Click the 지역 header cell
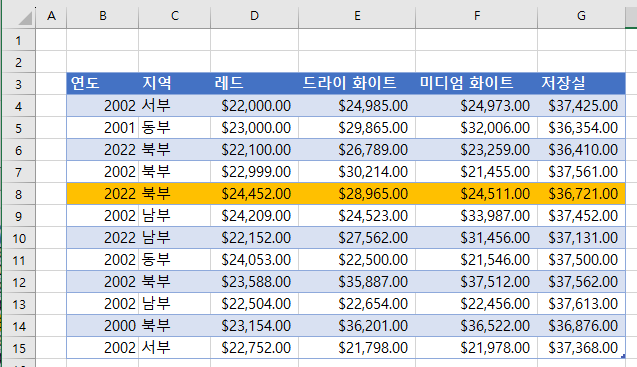Viewport: 637px width, 367px height. click(x=175, y=83)
